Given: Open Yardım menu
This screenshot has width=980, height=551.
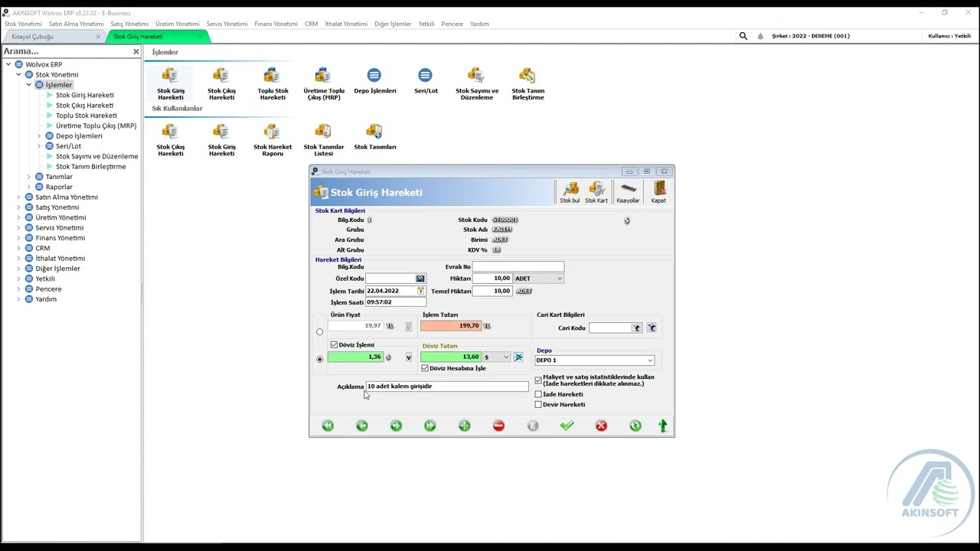Looking at the screenshot, I should click(x=479, y=24).
